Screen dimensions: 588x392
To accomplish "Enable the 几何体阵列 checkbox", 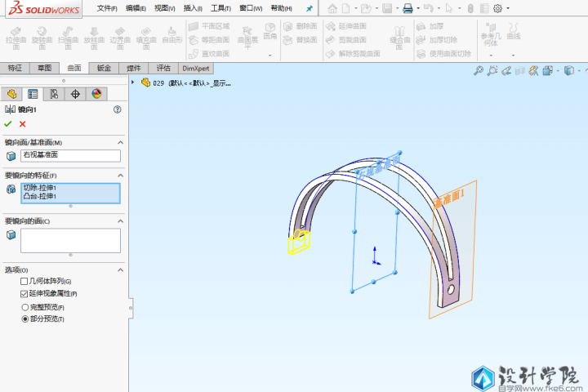I will pos(24,281).
